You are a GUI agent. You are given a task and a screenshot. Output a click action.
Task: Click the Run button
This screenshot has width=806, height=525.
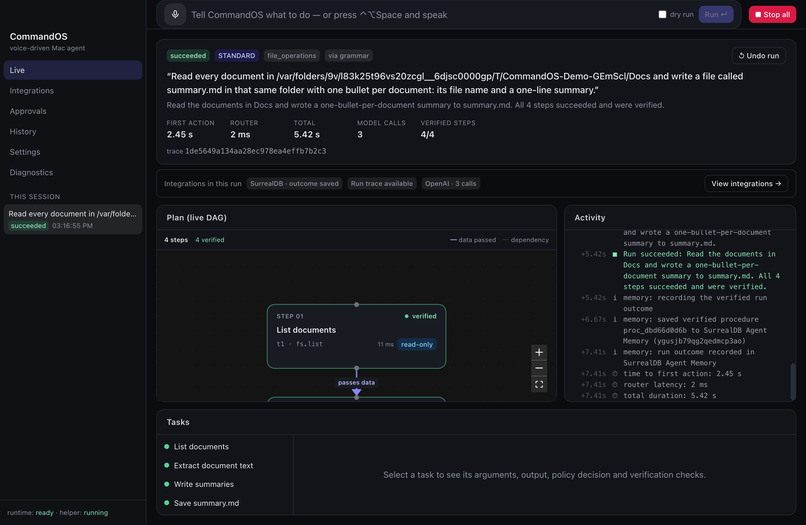(716, 14)
